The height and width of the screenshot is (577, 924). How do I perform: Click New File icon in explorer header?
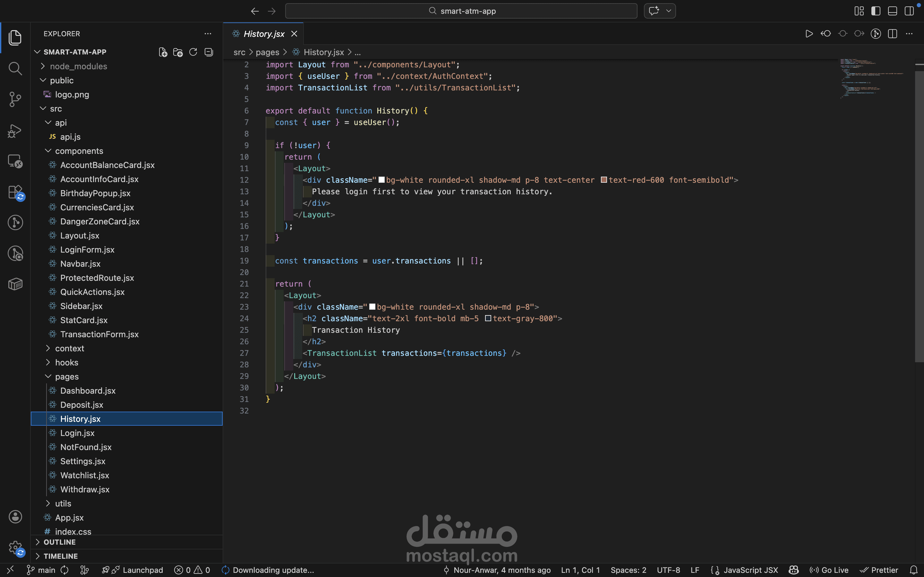pyautogui.click(x=163, y=52)
